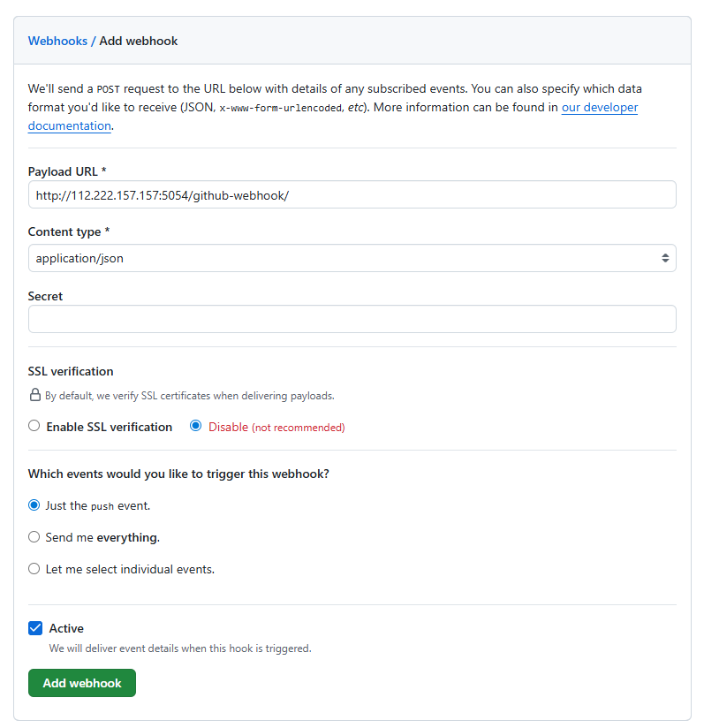Click the Disable label in red
The image size is (704, 728).
click(228, 427)
